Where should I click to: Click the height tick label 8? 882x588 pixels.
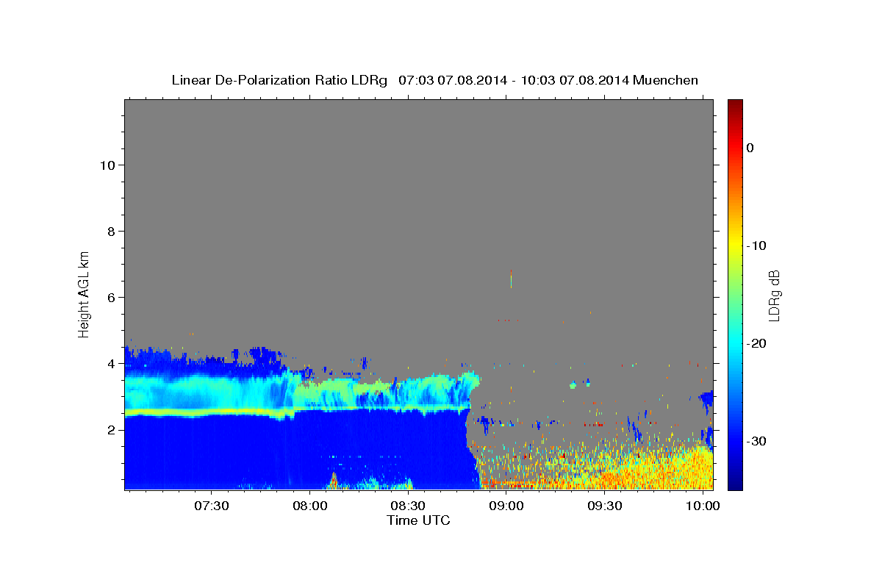point(110,232)
